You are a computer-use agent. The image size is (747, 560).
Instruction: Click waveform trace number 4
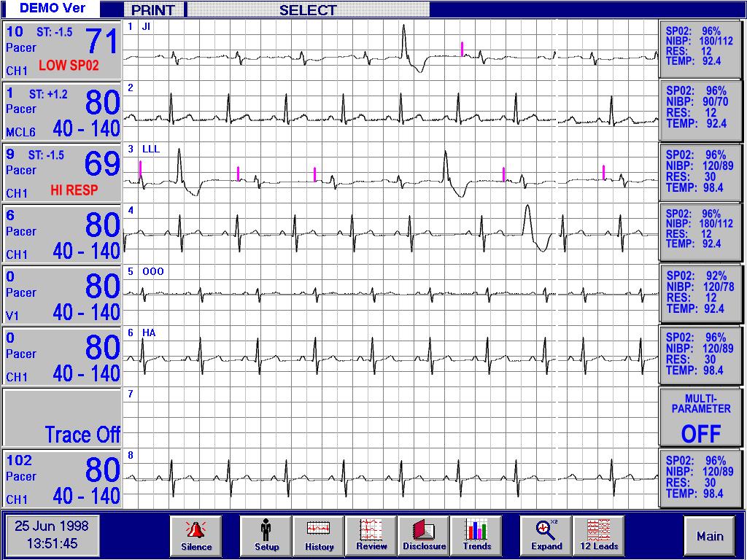[x=391, y=234]
